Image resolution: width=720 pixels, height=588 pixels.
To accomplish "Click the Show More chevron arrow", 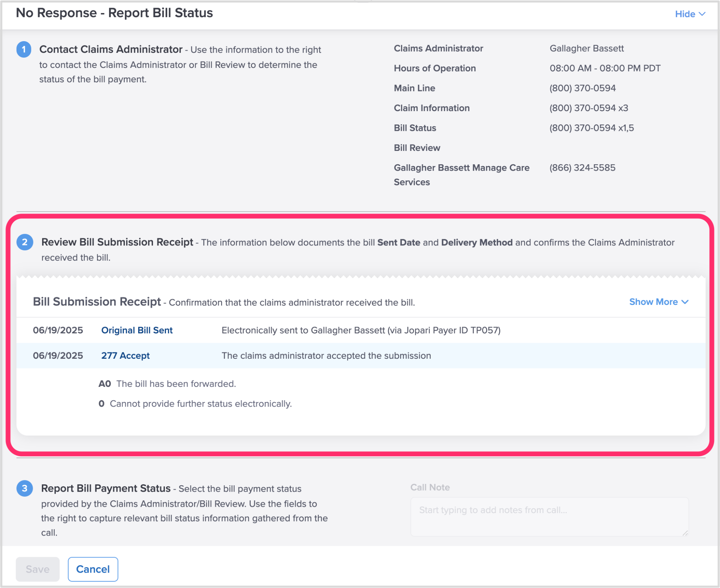I will [685, 302].
